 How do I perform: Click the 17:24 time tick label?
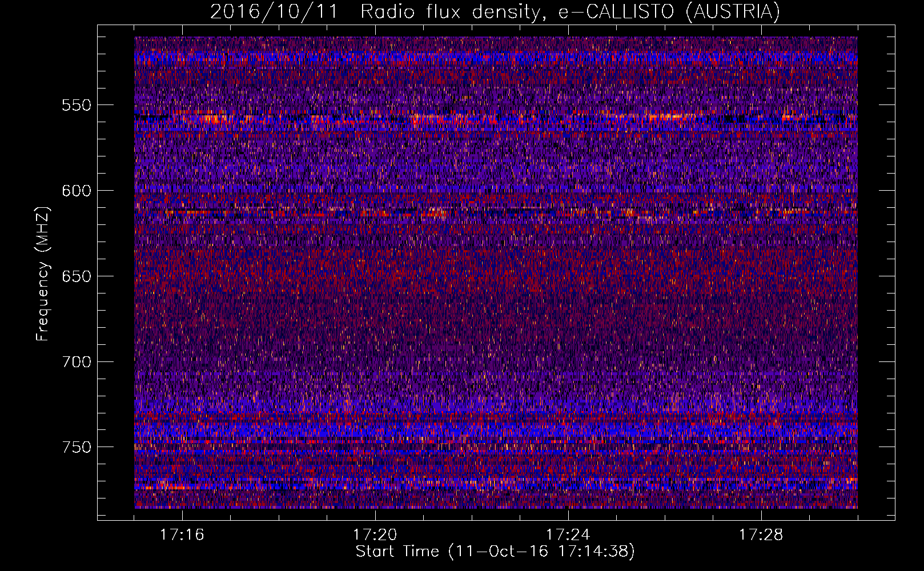[568, 535]
